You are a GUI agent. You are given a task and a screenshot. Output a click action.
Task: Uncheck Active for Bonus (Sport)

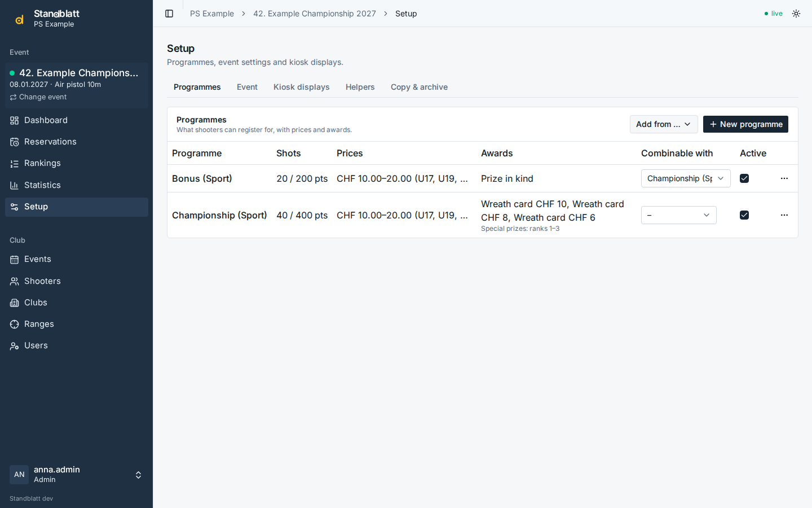[x=744, y=178]
